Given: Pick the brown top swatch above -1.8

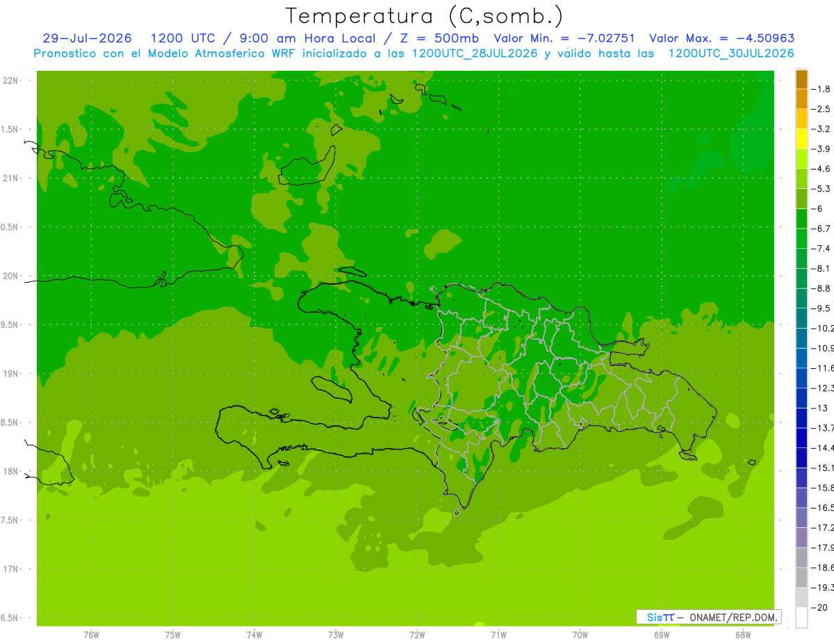Looking at the screenshot, I should coord(801,79).
